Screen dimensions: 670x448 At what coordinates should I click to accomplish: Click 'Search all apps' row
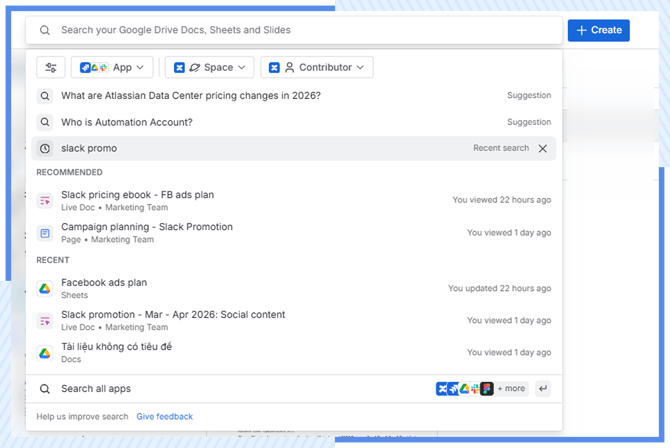point(294,389)
